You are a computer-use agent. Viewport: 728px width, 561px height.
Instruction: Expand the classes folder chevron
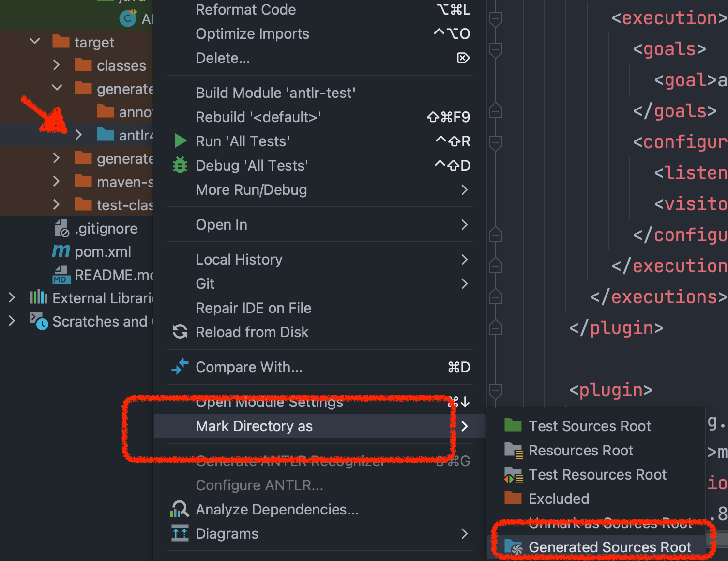pos(57,65)
